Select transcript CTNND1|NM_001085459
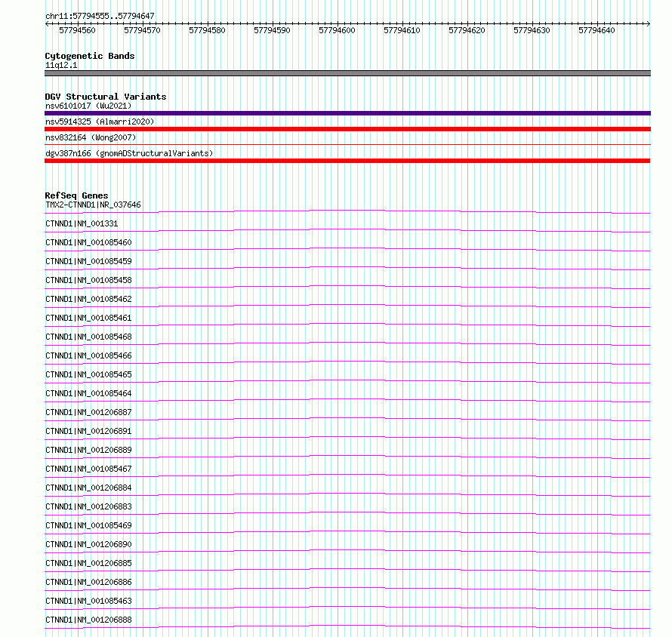This screenshot has width=672, height=637. click(88, 261)
